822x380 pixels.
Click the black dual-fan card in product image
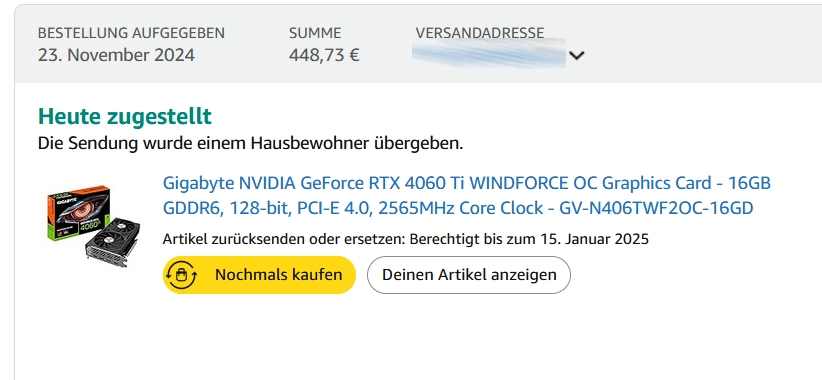(113, 241)
